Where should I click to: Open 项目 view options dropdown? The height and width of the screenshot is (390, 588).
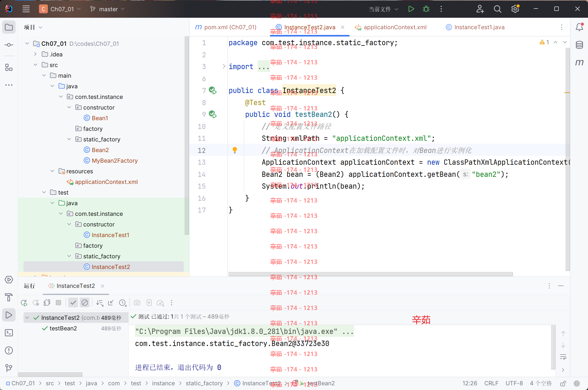point(40,27)
